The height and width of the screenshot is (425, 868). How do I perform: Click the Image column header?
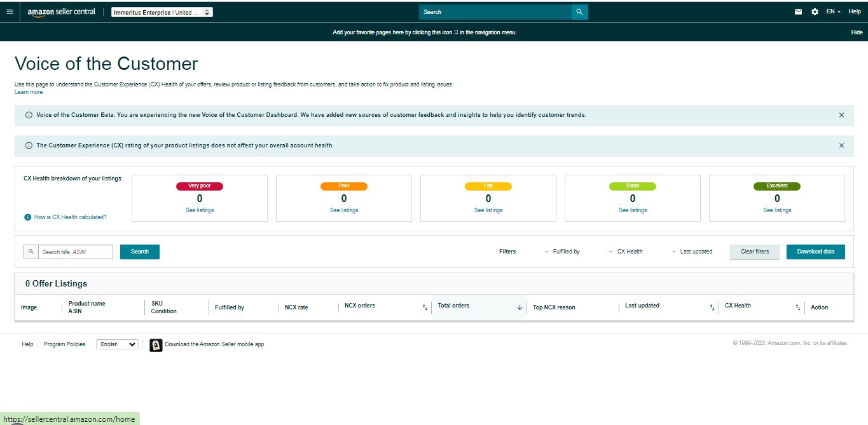[29, 307]
